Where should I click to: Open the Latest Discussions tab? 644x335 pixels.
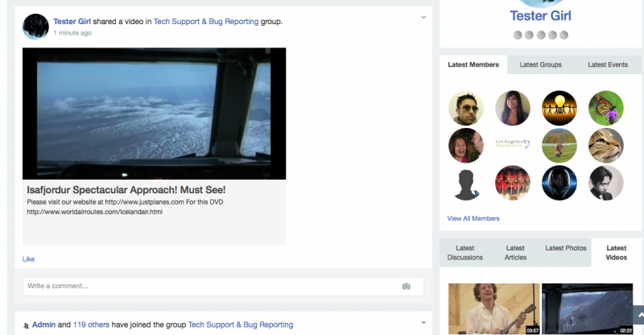(466, 253)
